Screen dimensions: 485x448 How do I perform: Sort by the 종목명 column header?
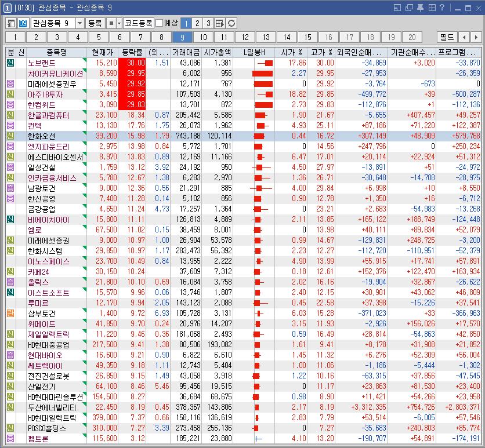(x=57, y=53)
